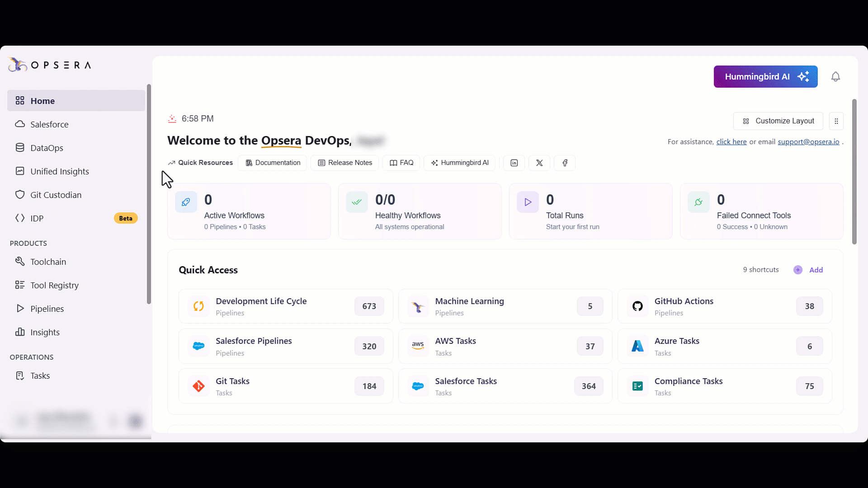
Task: Open the layout options kebab menu
Action: 836,121
